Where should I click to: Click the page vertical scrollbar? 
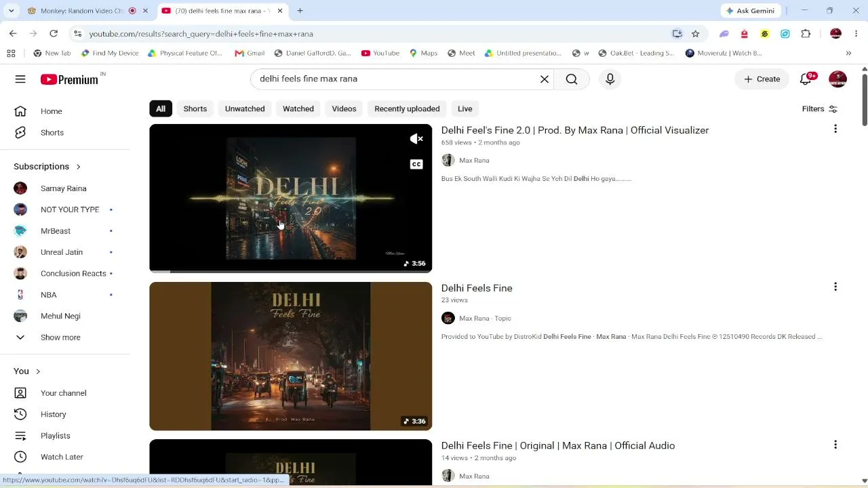[864, 102]
